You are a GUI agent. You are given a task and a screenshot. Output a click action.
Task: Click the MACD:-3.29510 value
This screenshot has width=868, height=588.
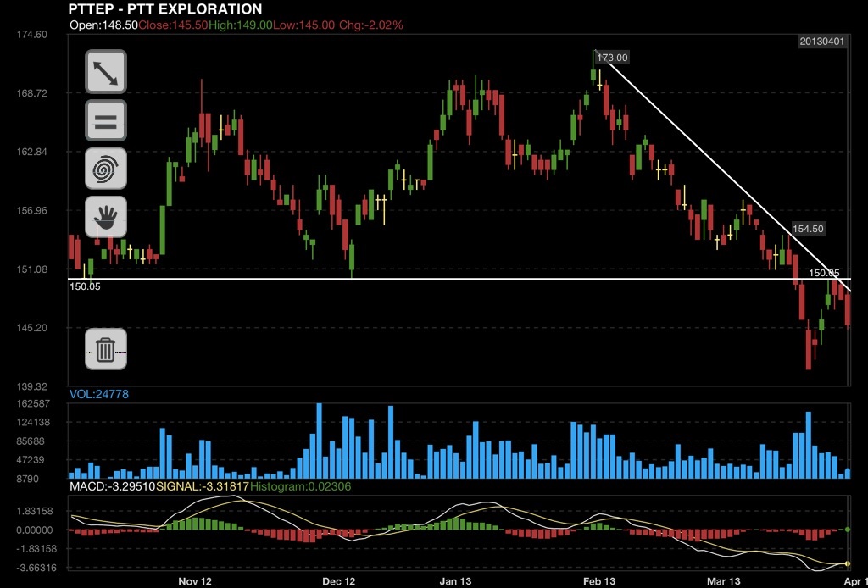(x=113, y=487)
